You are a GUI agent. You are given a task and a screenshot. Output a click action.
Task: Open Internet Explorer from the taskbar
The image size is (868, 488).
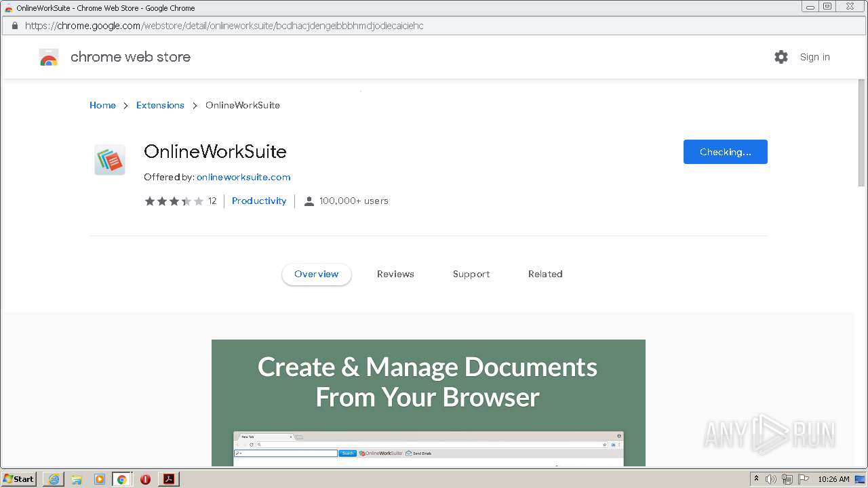tap(54, 479)
